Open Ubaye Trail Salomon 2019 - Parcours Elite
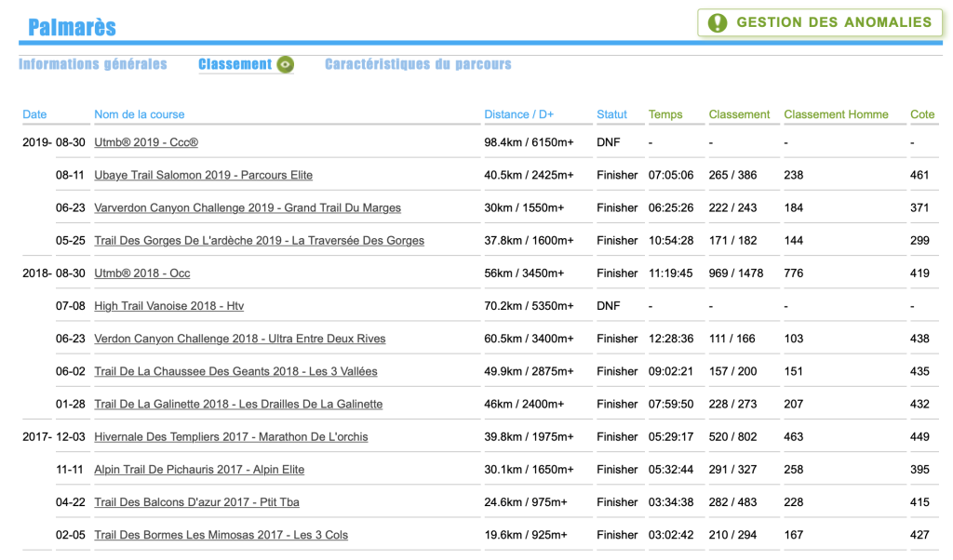Viewport: 953px width, 560px height. 203,175
